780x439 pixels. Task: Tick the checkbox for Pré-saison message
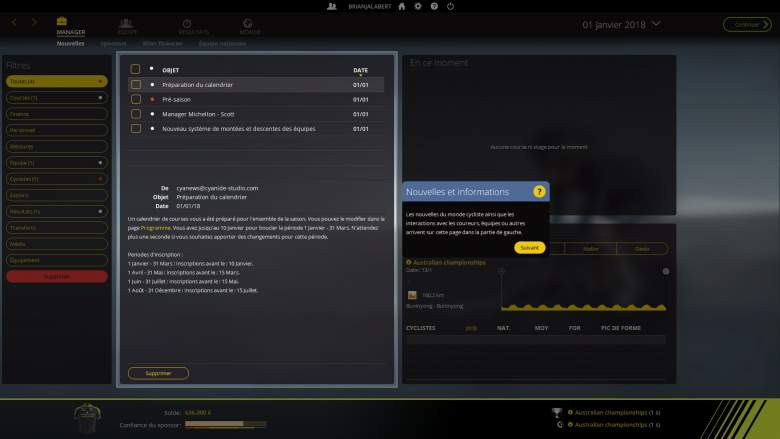[135, 100]
